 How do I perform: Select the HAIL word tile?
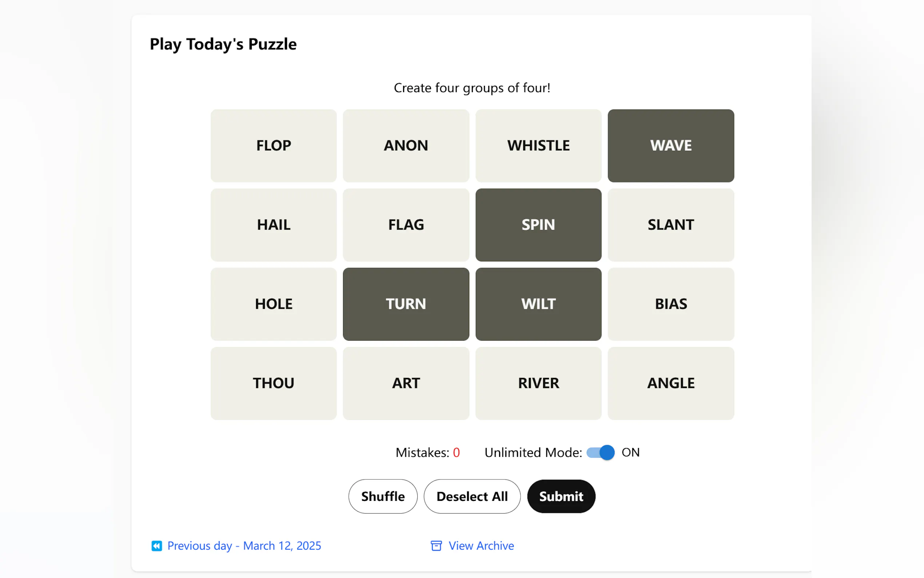point(274,225)
